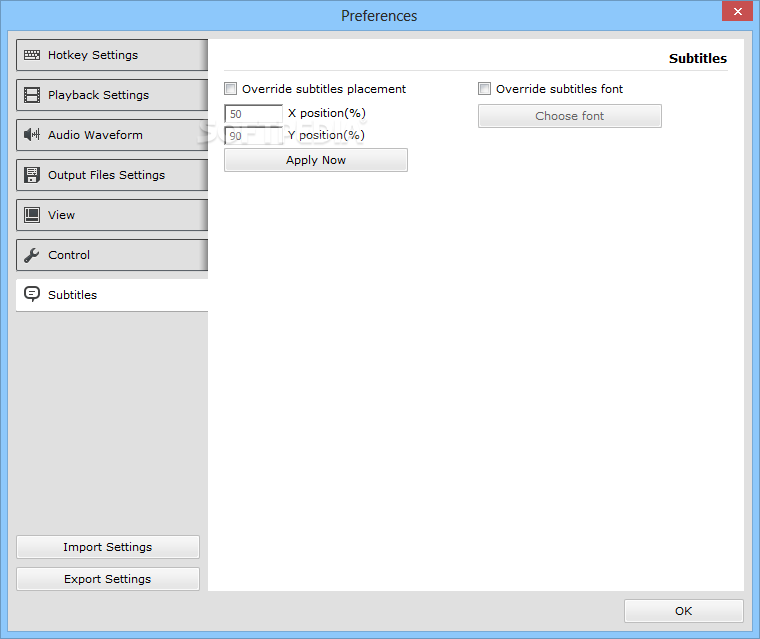Click the Apply Now button

point(316,160)
